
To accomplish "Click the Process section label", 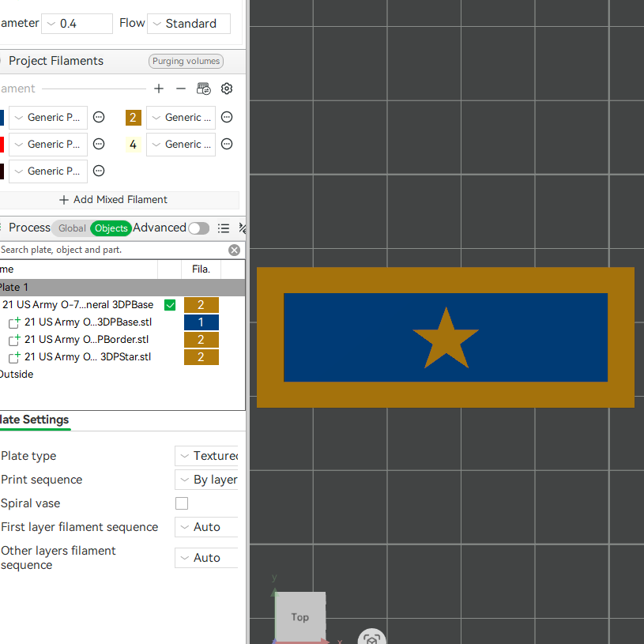I will tap(29, 228).
